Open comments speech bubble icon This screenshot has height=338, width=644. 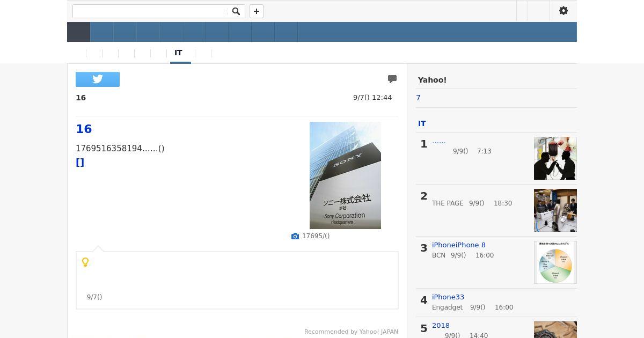pos(392,79)
